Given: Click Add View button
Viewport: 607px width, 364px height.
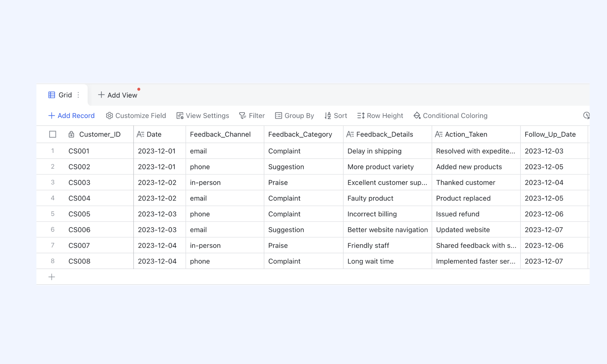Looking at the screenshot, I should coord(118,95).
